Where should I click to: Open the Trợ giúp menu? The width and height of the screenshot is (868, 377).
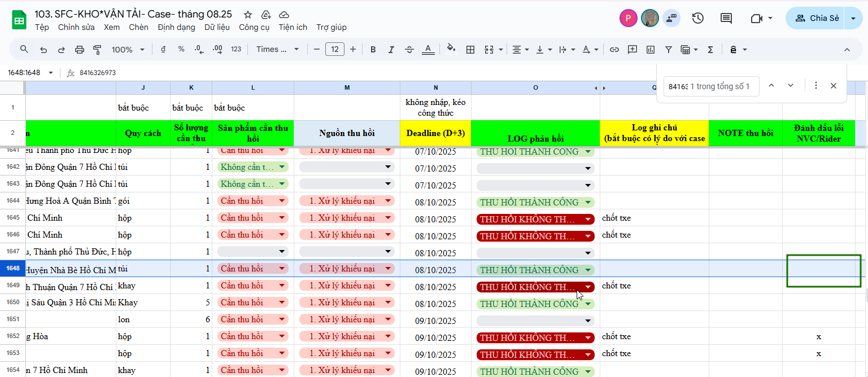click(x=332, y=27)
